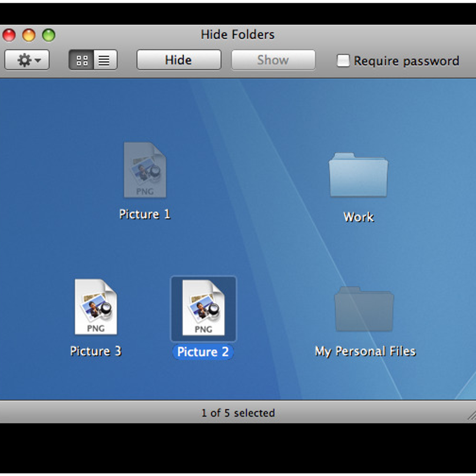This screenshot has height=476, width=476.
Task: Click the Hide Folders window title
Action: click(x=237, y=35)
